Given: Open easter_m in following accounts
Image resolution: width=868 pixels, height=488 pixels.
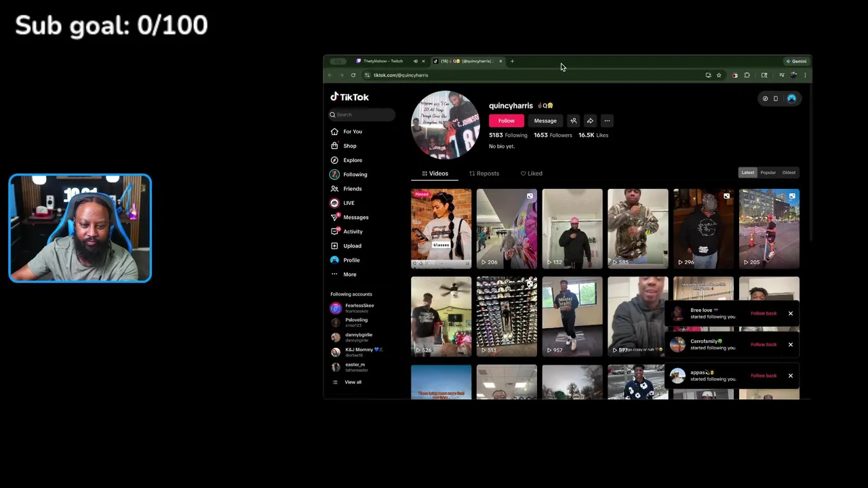Looking at the screenshot, I should (x=350, y=367).
